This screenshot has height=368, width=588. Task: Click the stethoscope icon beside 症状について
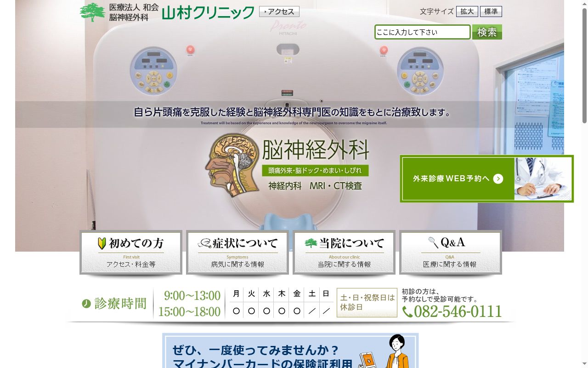[204, 243]
